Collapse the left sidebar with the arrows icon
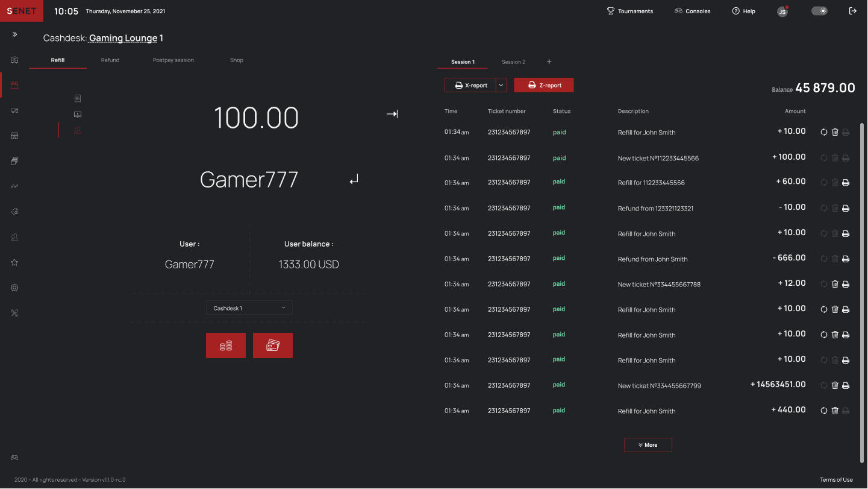Screen dimensions: 868x489 click(14, 34)
